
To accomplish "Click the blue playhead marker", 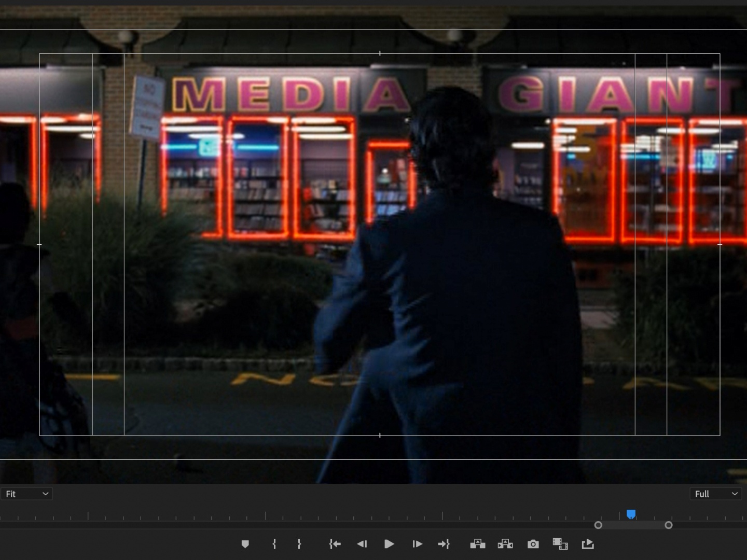I will click(631, 514).
